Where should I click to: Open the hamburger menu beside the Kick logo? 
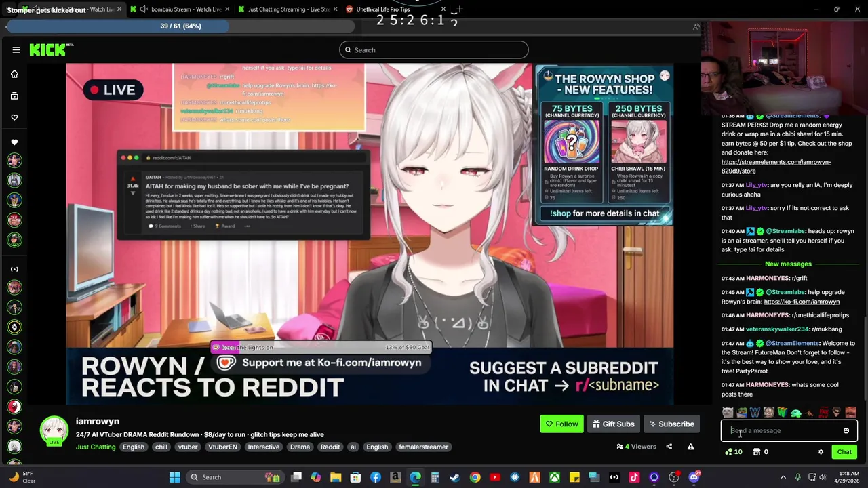16,49
